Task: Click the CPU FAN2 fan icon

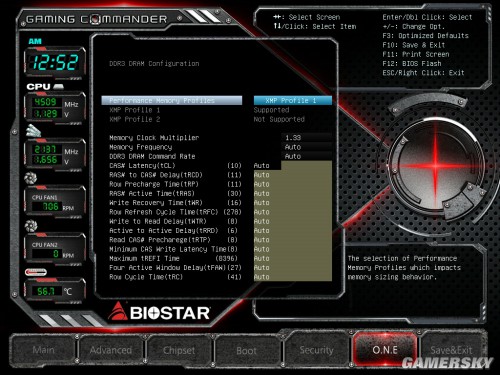Action: pyautogui.click(x=31, y=226)
